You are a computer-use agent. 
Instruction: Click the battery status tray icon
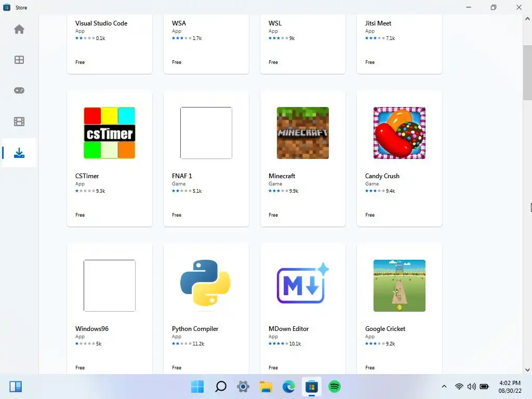pos(485,387)
